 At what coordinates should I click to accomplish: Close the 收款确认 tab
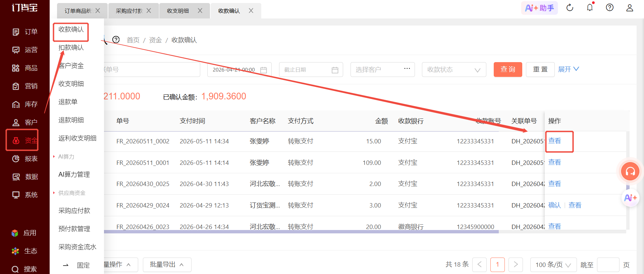point(251,11)
